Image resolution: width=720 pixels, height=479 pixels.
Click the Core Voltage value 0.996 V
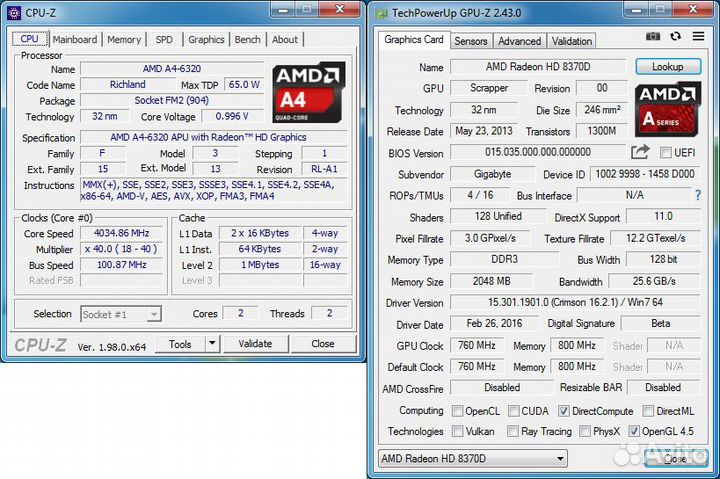click(232, 116)
